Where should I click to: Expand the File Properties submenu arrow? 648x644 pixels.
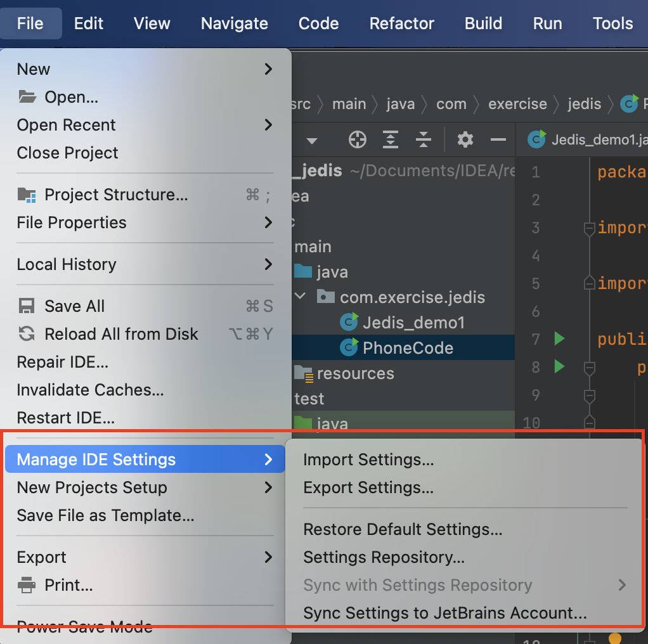coord(268,222)
